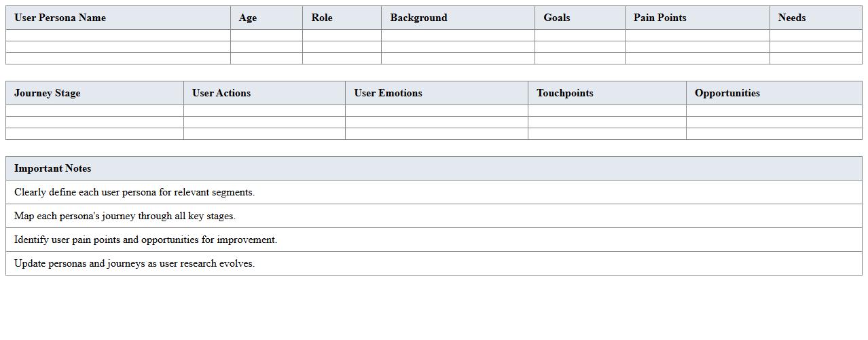Select the User Emotions column header

(x=388, y=93)
